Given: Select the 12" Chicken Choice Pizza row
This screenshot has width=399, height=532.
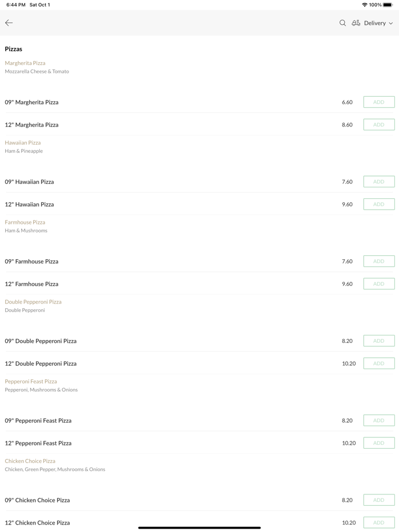Looking at the screenshot, I should click(x=38, y=523).
